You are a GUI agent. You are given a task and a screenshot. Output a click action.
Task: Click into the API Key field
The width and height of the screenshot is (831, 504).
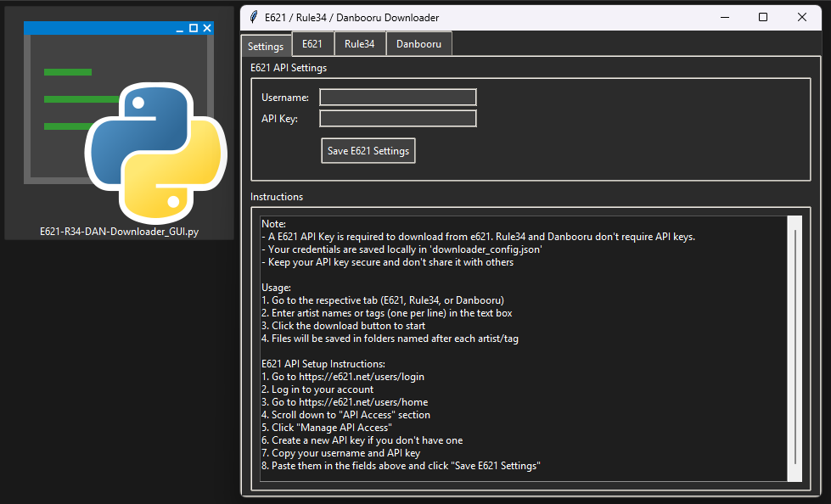click(x=397, y=119)
